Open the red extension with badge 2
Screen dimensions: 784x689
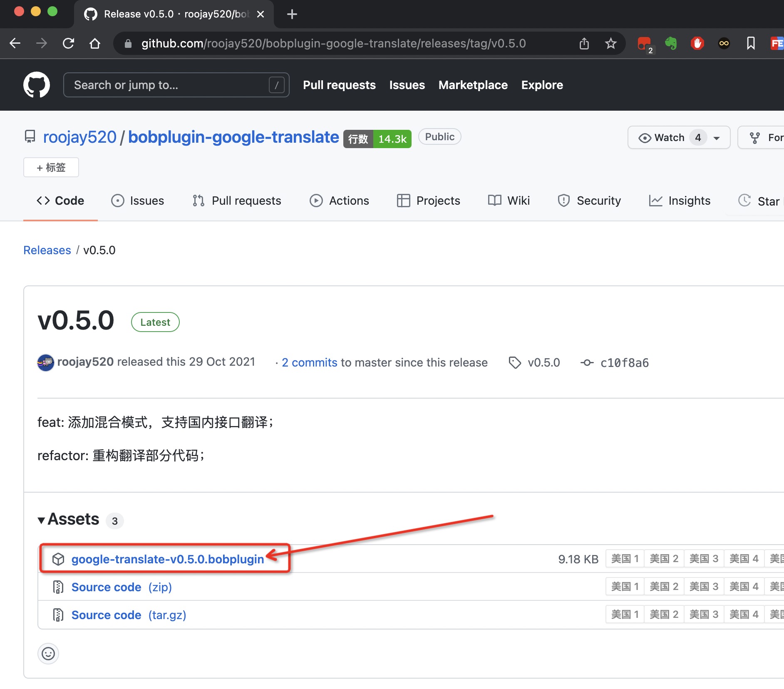645,44
